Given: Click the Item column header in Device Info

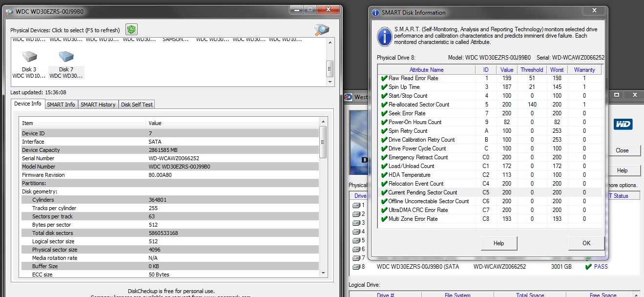Looking at the screenshot, I should [x=83, y=123].
